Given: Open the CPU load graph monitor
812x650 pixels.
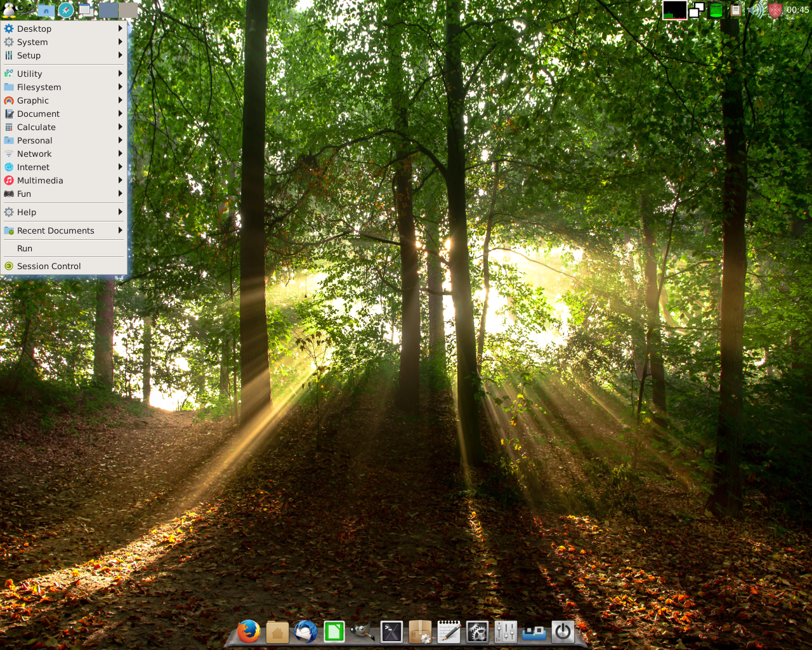Looking at the screenshot, I should click(x=674, y=10).
